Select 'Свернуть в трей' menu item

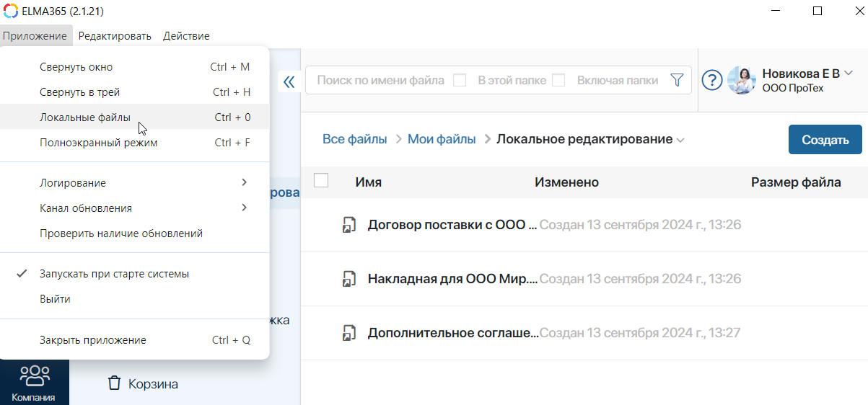(134, 92)
